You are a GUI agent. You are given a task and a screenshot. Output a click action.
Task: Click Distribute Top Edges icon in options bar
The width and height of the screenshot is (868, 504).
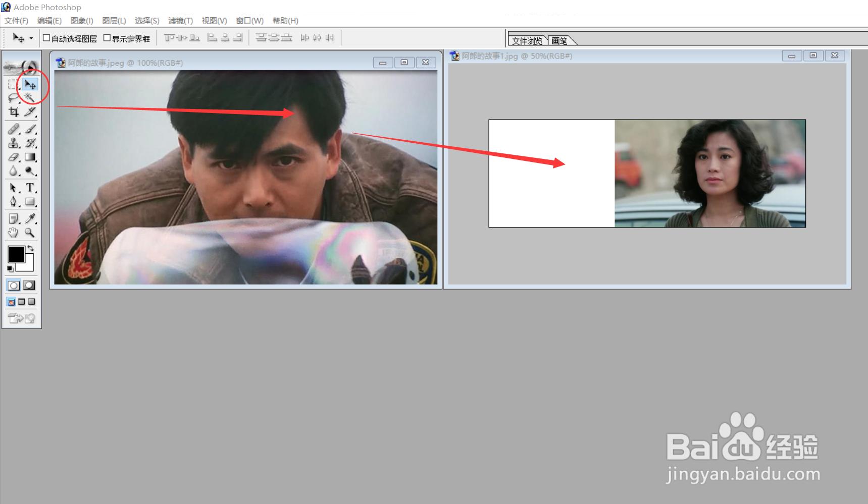[x=261, y=38]
